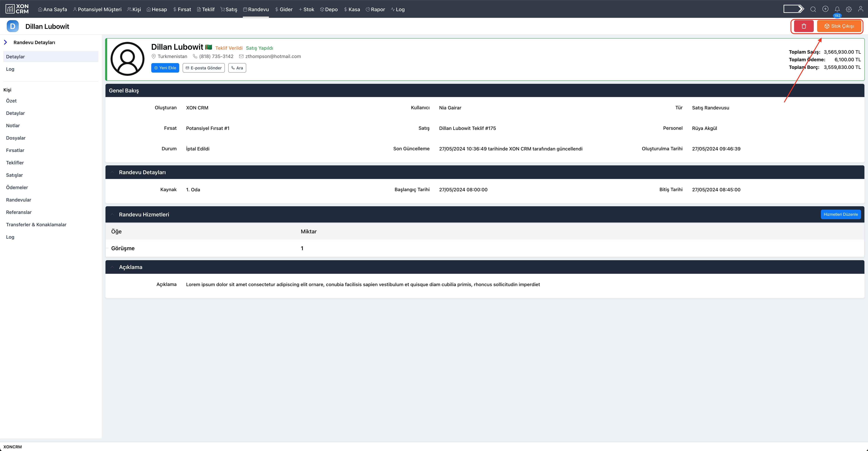Click the Satış Yapıldı status tag
Screen dimensions: 868x451
pos(259,48)
